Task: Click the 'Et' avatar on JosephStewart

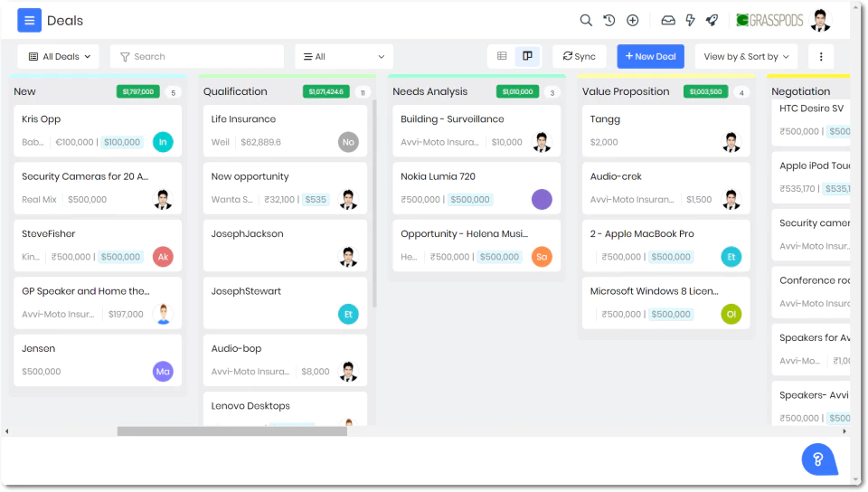Action: (348, 315)
